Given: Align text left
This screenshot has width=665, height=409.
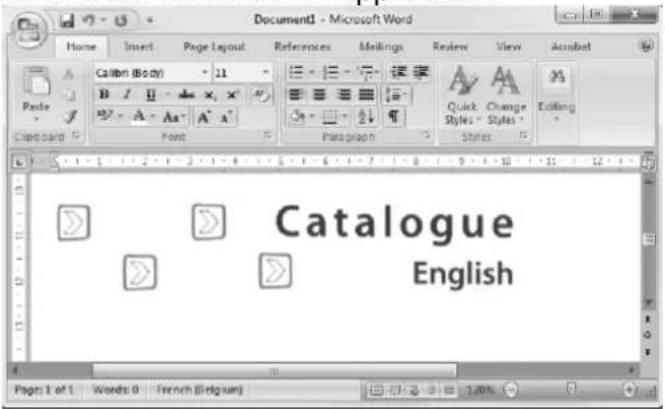Looking at the screenshot, I should (x=296, y=94).
